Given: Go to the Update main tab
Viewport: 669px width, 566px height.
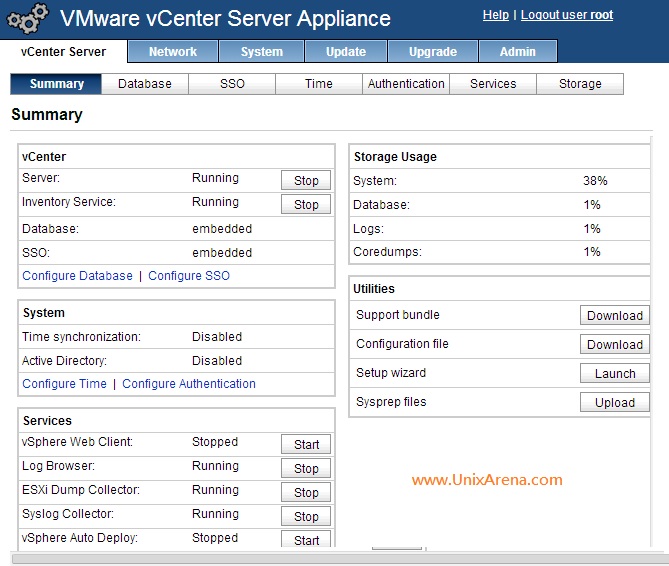Looking at the screenshot, I should point(346,52).
